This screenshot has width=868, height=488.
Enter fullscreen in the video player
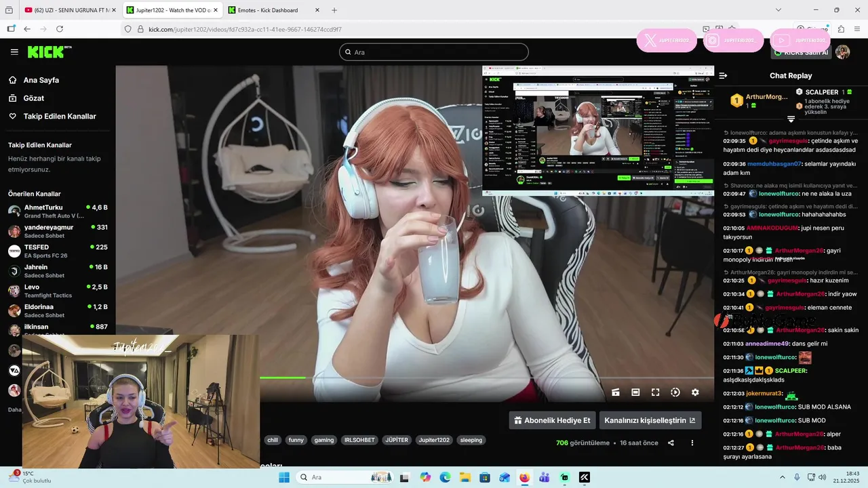[x=656, y=392]
